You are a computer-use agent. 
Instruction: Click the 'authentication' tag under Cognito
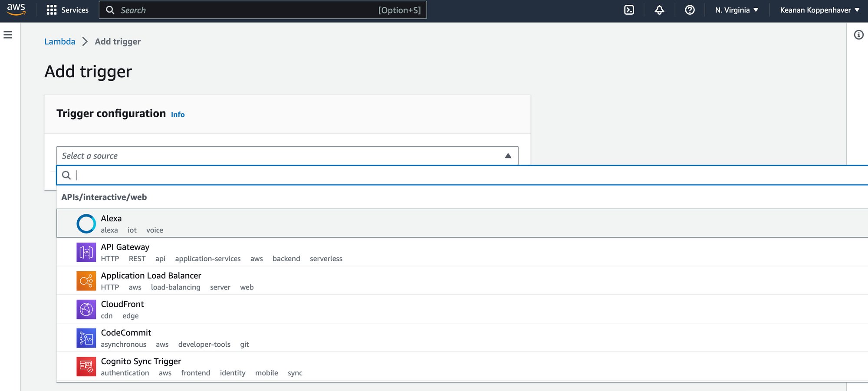coord(125,373)
